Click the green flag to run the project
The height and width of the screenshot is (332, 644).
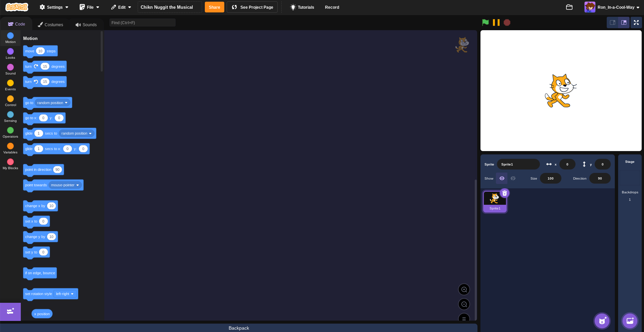[x=485, y=22]
